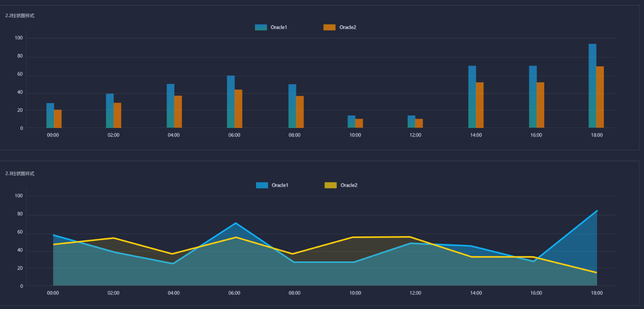Image resolution: width=644 pixels, height=309 pixels.
Task: Toggle orange Oracle2 legend swatch in bar chart
Action: pos(329,27)
